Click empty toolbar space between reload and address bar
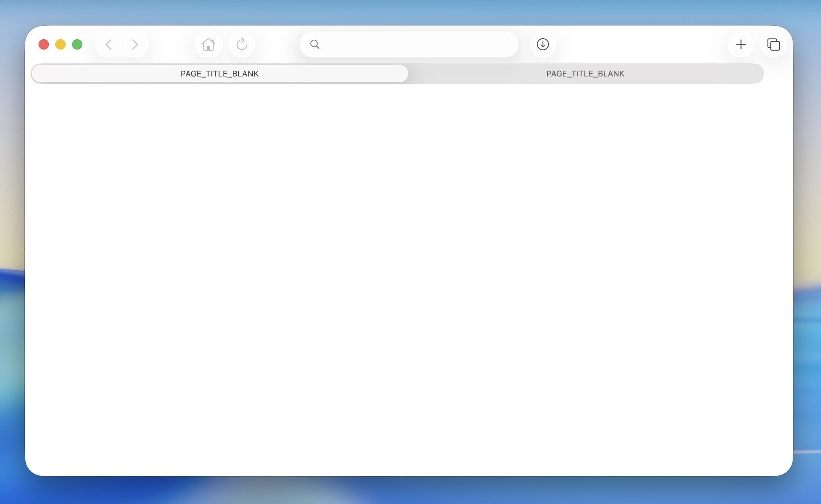Image resolution: width=821 pixels, height=504 pixels. (278, 44)
